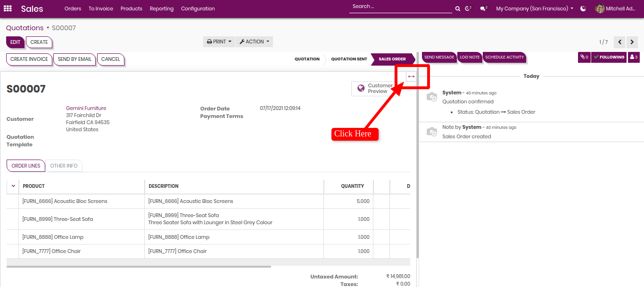The height and width of the screenshot is (287, 644).
Task: Open the Gemini Furniture customer link
Action: point(86,108)
